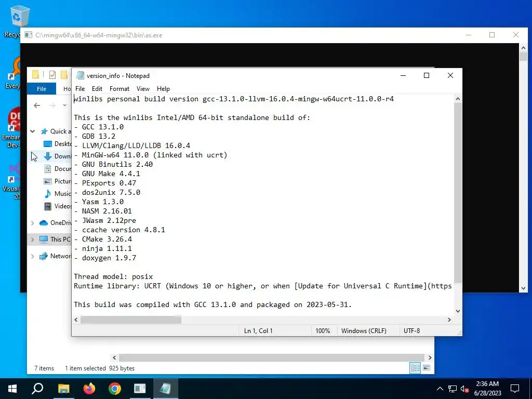The image size is (532, 399).
Task: Expand OneDrive tree node
Action: pyautogui.click(x=33, y=223)
